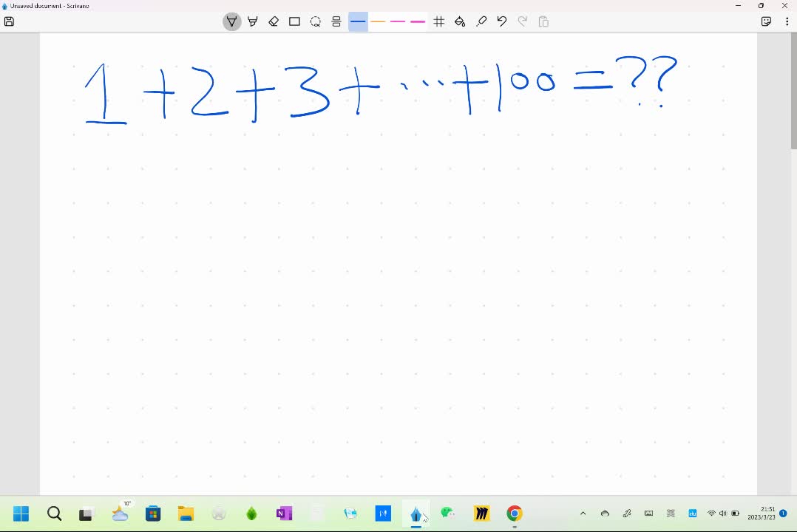Open File Explorer from the taskbar
797x532 pixels.
tap(186, 514)
